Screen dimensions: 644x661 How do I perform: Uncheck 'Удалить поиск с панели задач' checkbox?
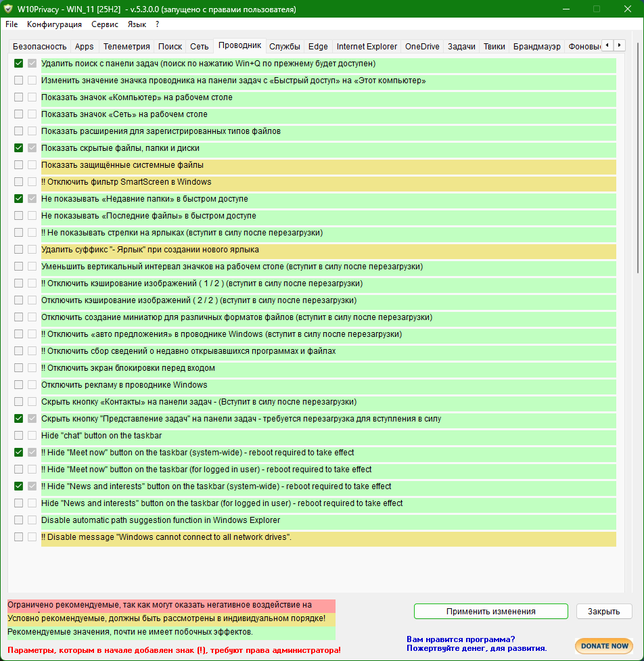[19, 64]
